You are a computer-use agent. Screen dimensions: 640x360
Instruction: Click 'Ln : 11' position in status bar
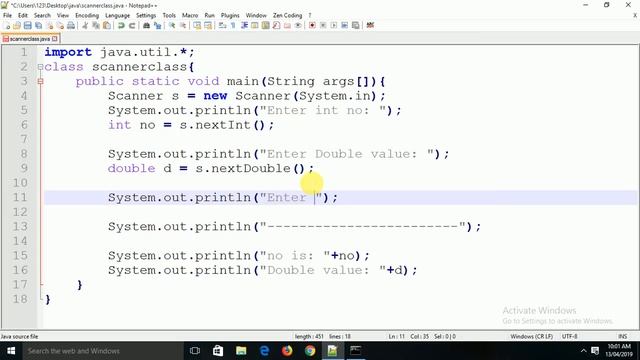coord(396,337)
